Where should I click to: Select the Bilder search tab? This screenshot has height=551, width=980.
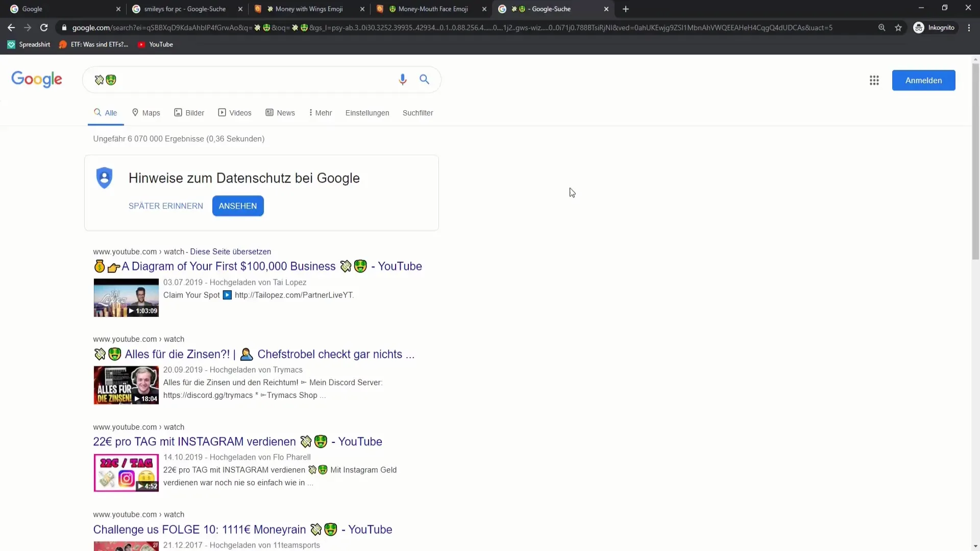tap(189, 113)
